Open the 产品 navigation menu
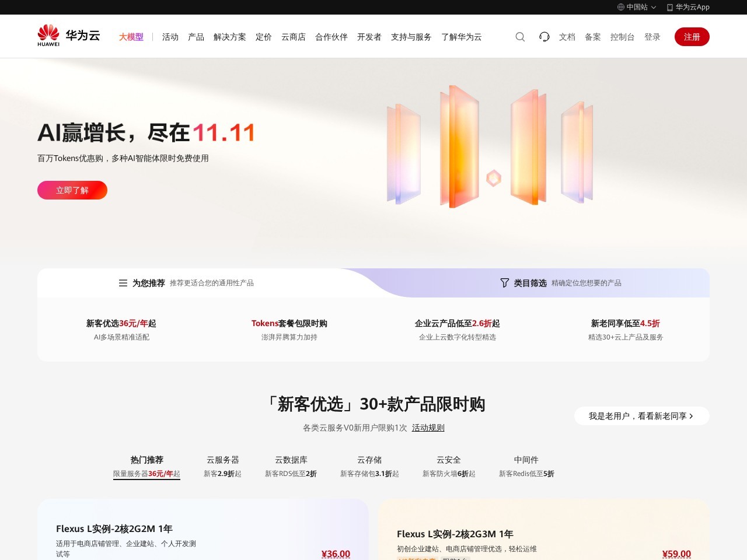Screen dimensions: 747x560 click(196, 37)
